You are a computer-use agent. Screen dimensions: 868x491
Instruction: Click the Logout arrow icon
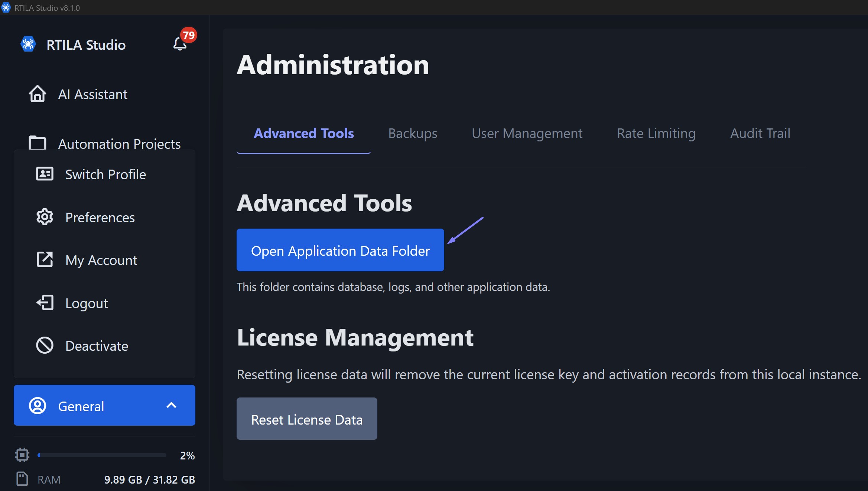coord(45,302)
